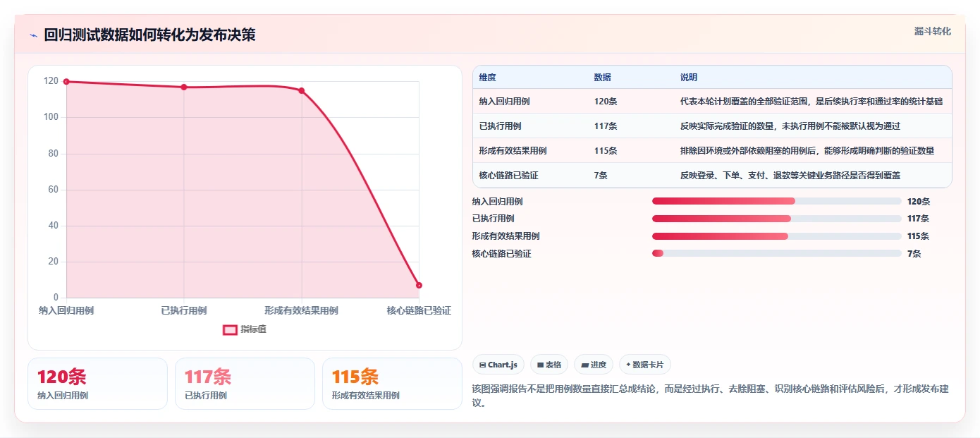
Task: Click the 7条 value beside the progress bar
Action: pos(914,253)
